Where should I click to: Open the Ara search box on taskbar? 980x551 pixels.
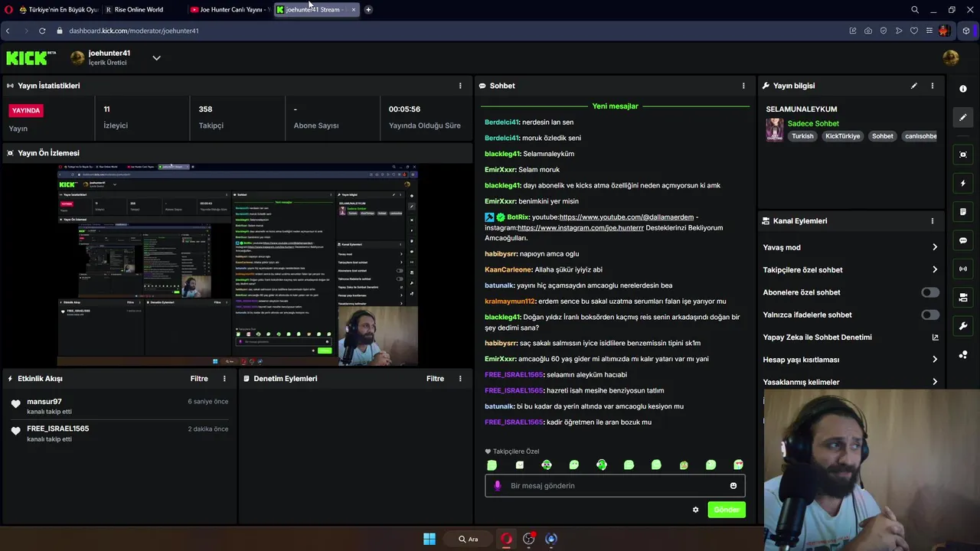coord(469,539)
